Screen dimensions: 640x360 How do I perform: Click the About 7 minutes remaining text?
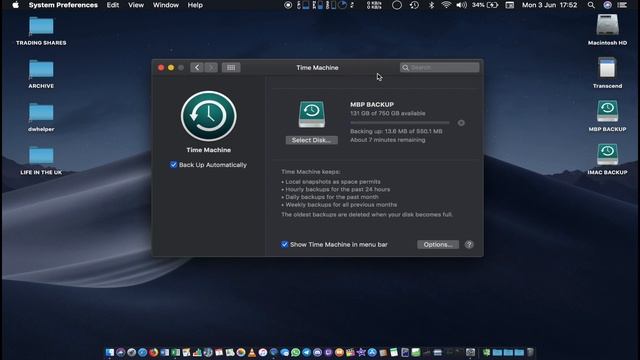[x=387, y=140]
